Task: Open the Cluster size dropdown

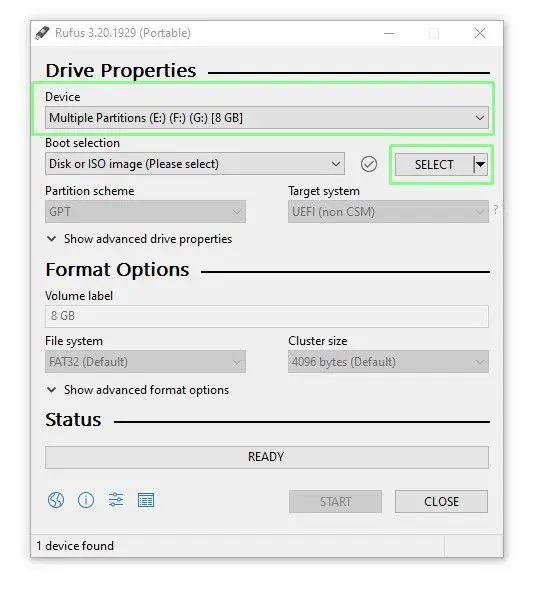Action: point(388,362)
